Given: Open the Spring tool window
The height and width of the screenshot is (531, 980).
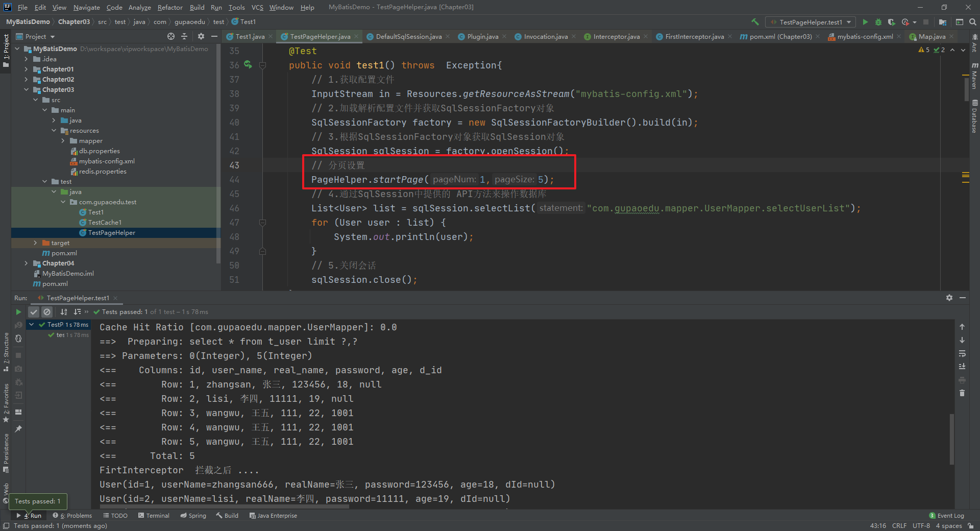Looking at the screenshot, I should click(x=193, y=515).
